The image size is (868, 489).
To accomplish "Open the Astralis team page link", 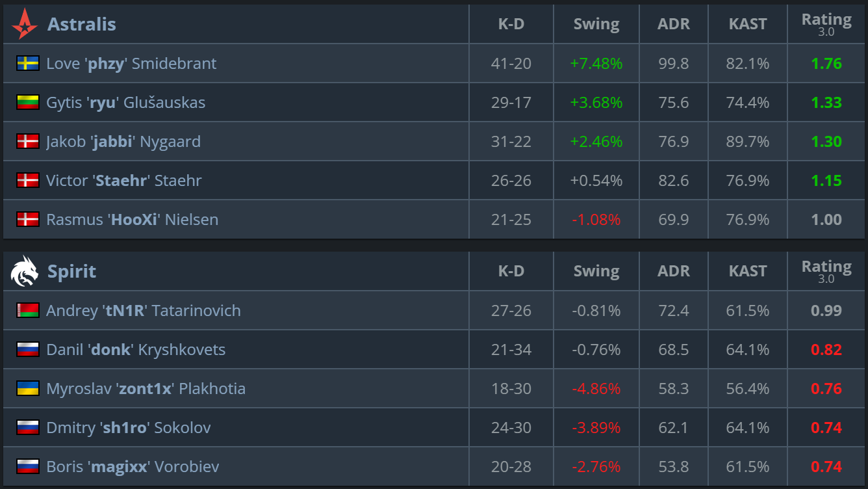I will click(81, 24).
